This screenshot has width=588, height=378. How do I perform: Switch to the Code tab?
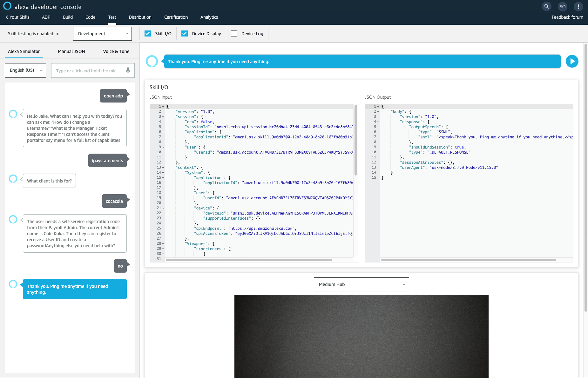[x=91, y=17]
